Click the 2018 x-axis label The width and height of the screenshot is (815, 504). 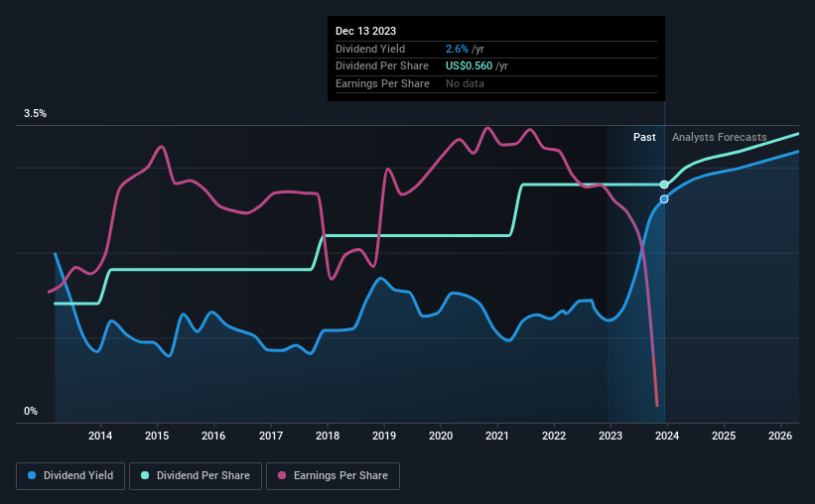point(328,436)
